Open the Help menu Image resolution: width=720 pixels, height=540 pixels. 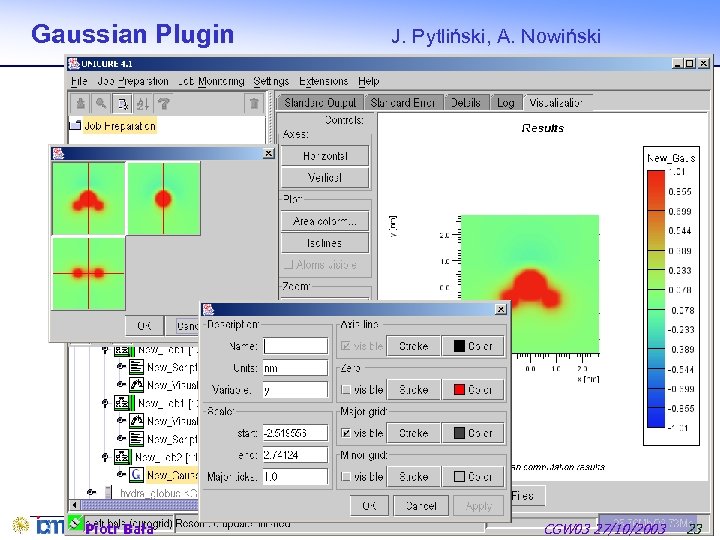click(369, 81)
